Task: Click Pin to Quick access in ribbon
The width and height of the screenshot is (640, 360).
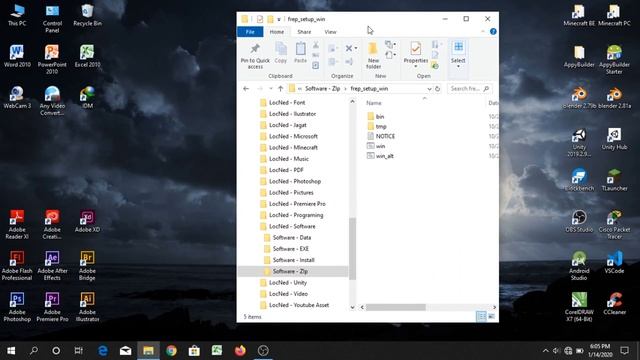Action: click(x=255, y=55)
